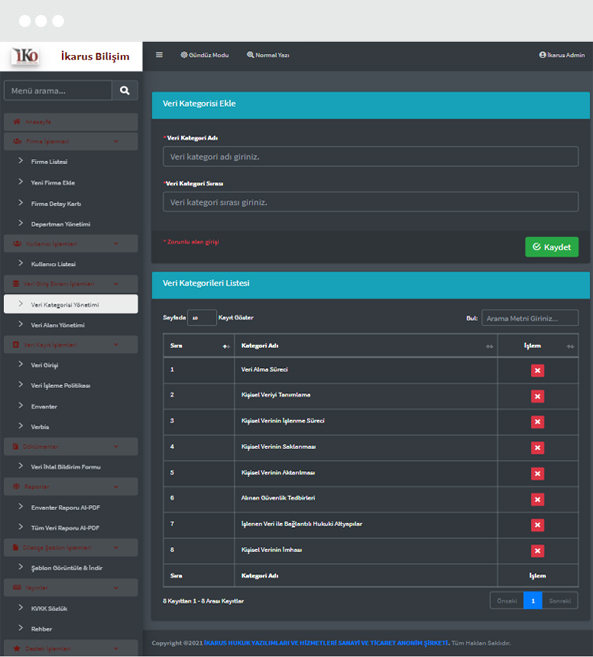This screenshot has width=593, height=657.
Task: Open Tüm Veri Raporu AI-PDF entry
Action: click(x=65, y=528)
